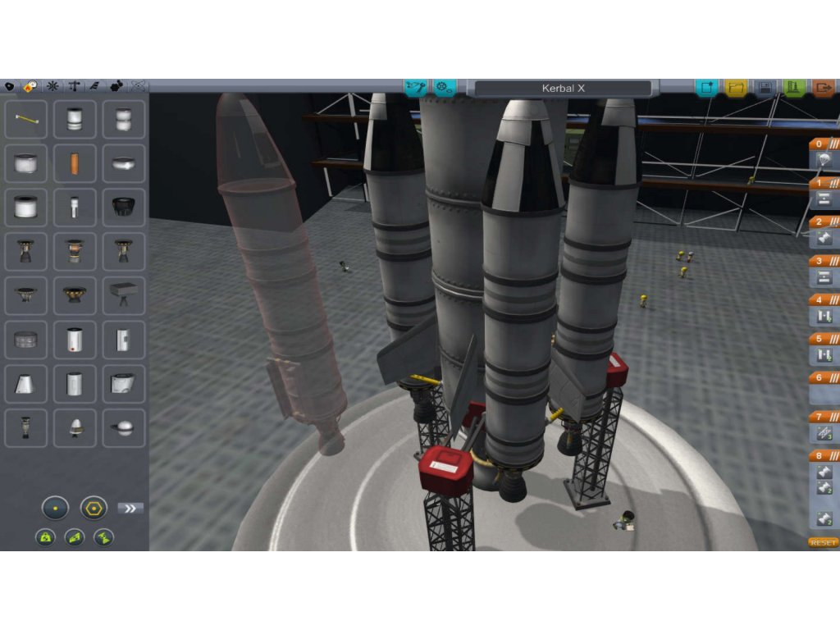Click the top engine icon in stage 8

point(824,472)
